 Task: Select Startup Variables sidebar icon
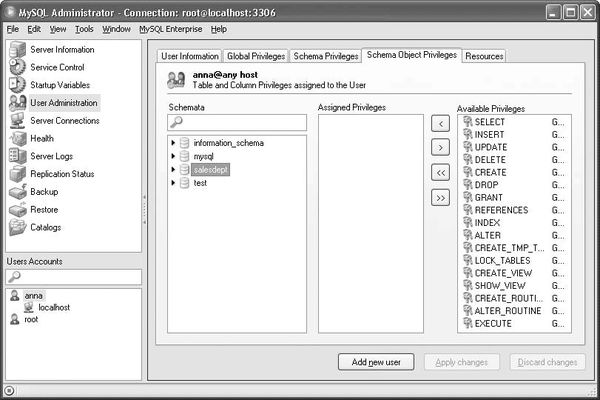(x=17, y=84)
